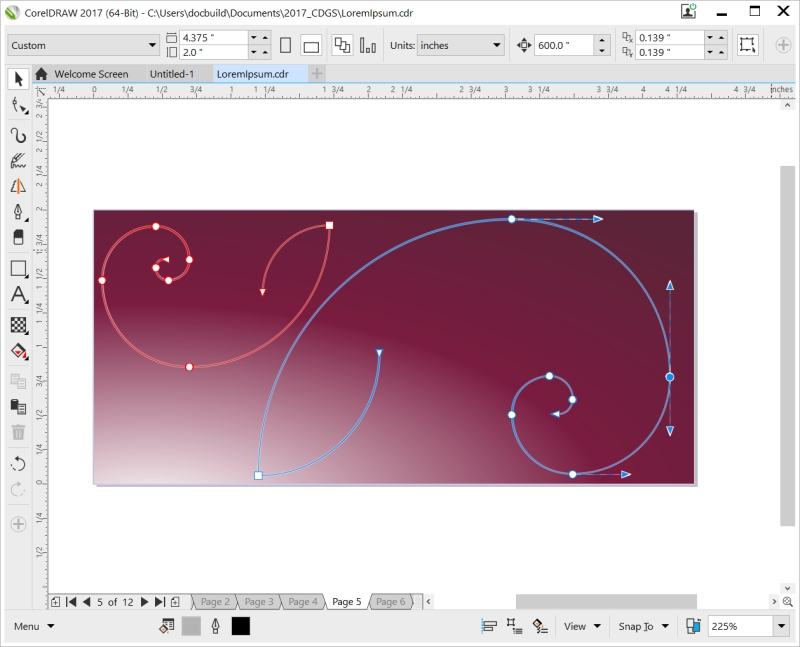Select the Pick tool
This screenshot has height=647, width=800.
(18, 80)
